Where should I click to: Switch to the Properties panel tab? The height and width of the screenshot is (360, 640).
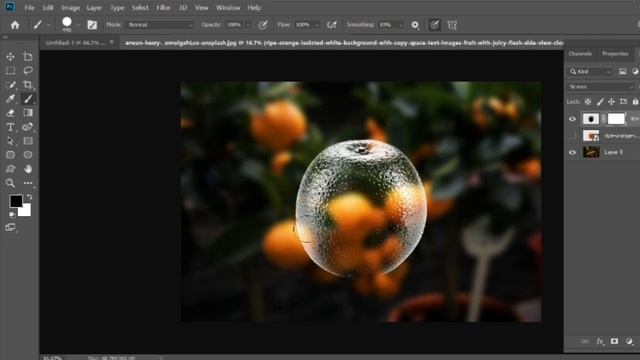pos(615,54)
